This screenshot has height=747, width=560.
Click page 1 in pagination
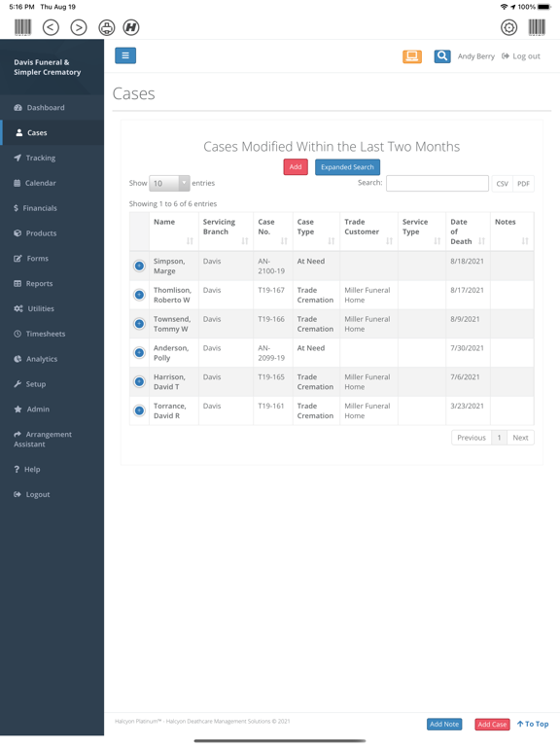point(499,438)
